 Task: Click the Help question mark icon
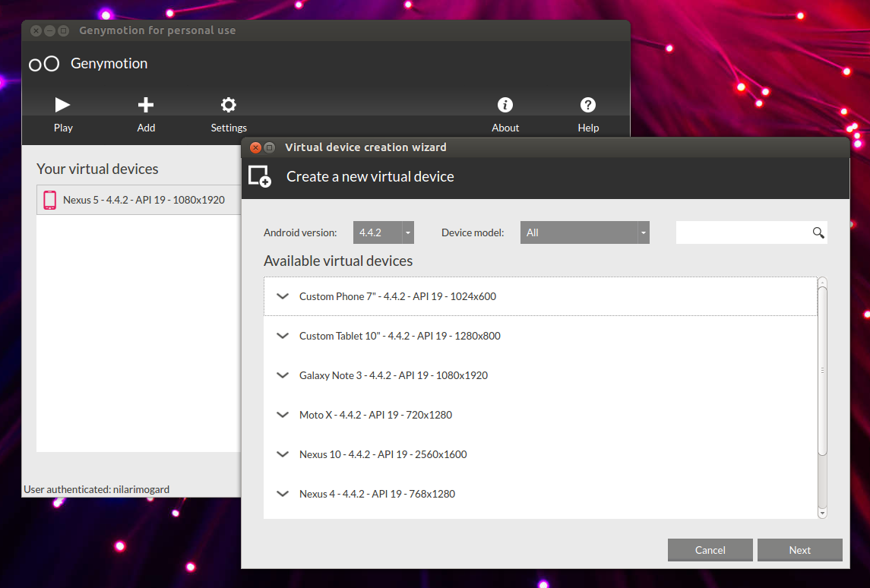[588, 105]
